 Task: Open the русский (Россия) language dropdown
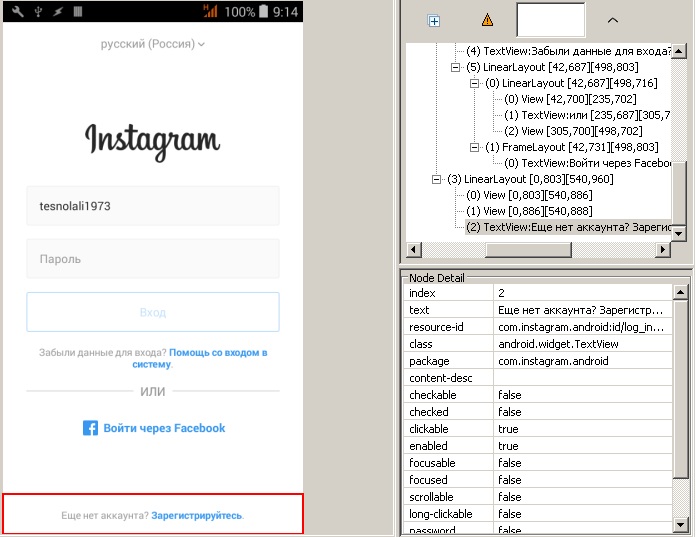(x=152, y=44)
